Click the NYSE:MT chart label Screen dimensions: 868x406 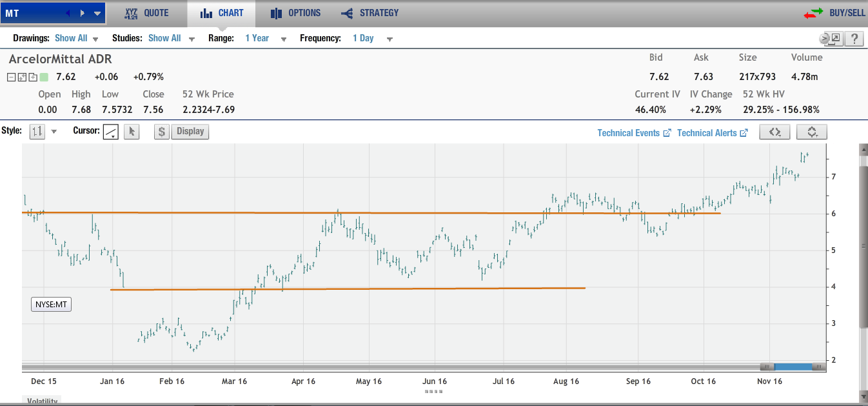[x=51, y=305]
